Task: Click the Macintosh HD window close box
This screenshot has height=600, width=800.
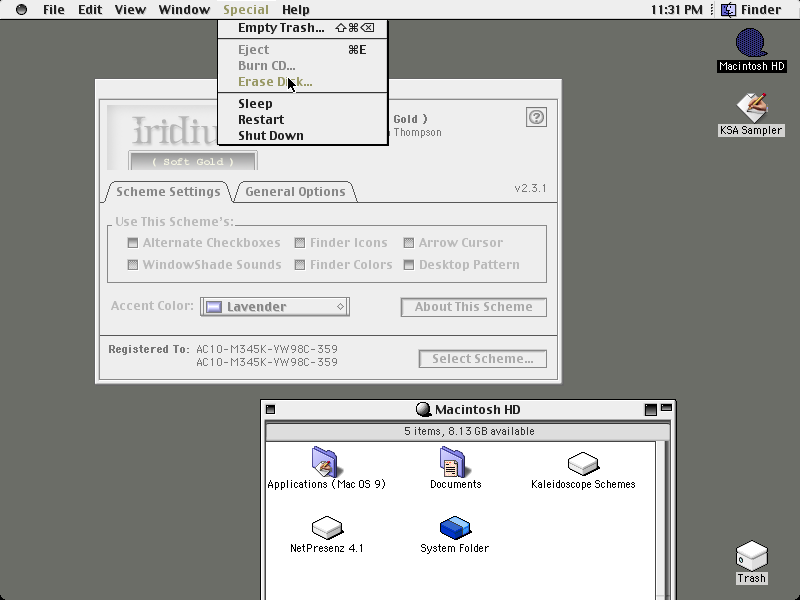Action: point(271,409)
